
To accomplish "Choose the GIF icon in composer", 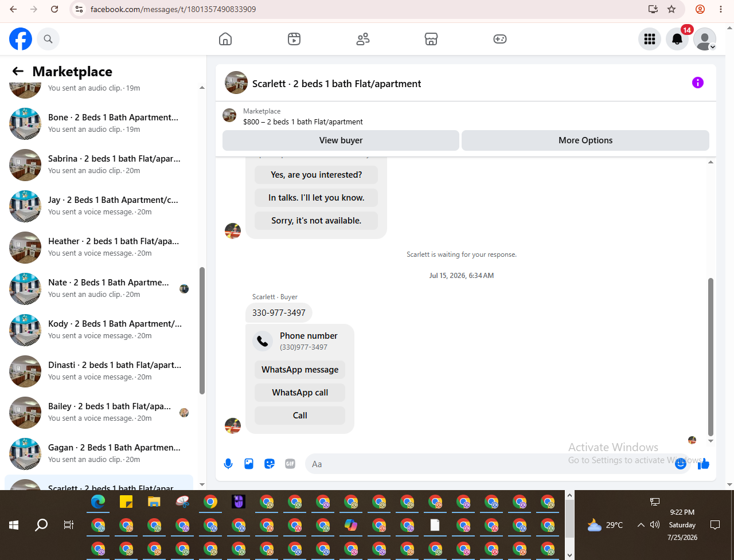I will click(290, 464).
